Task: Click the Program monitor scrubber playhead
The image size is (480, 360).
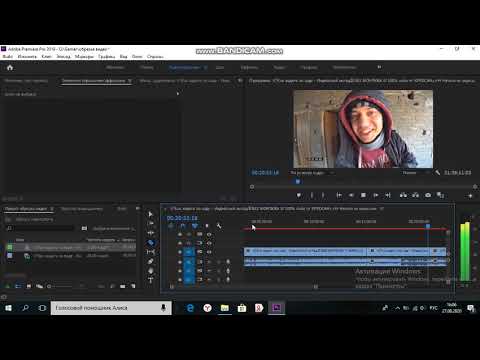Action: point(298,181)
